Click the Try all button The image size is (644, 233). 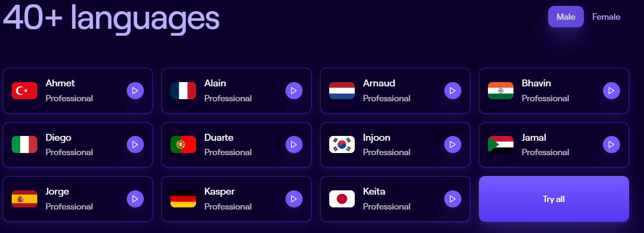(554, 199)
